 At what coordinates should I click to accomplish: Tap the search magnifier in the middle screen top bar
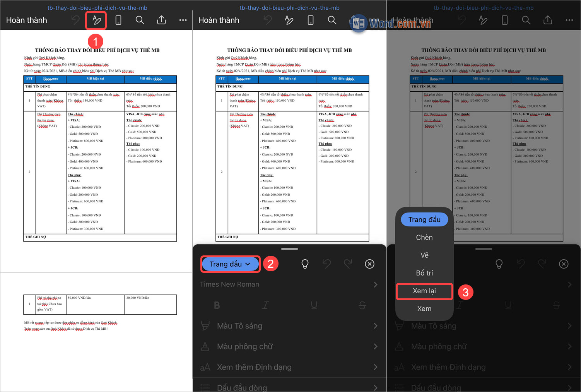[332, 20]
